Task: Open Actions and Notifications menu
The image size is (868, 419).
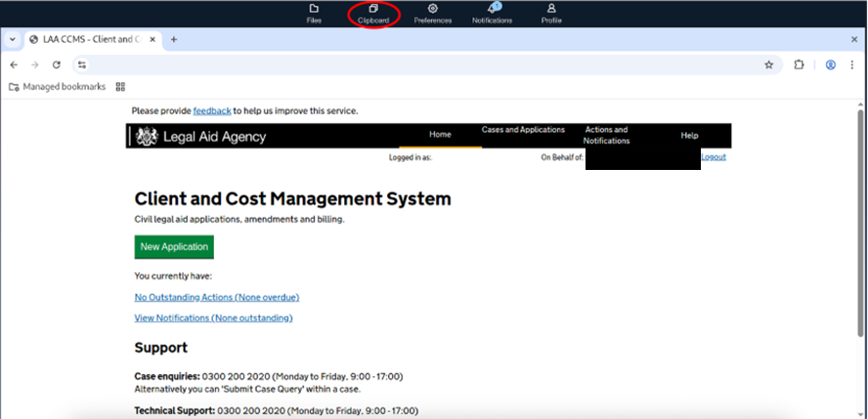Action: [606, 135]
